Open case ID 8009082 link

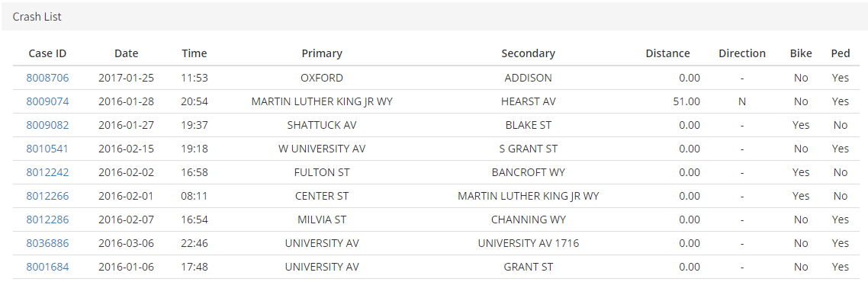[x=47, y=126]
